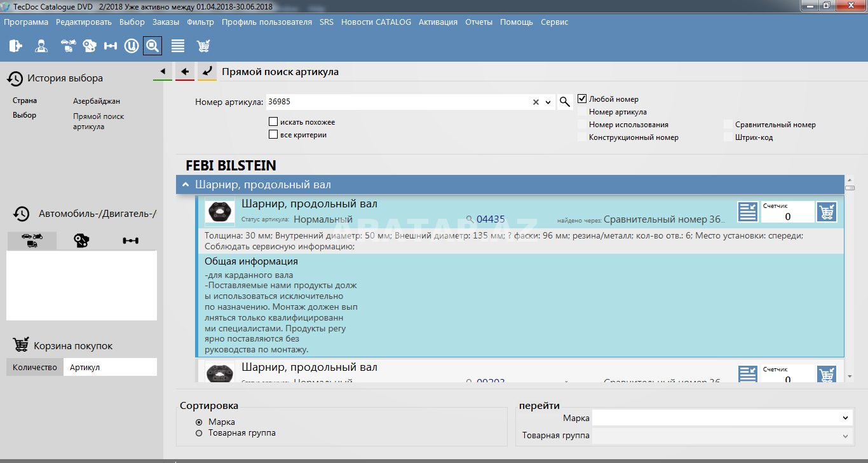Viewport: 868px width, 463px height.
Task: Open thumbnail of second Шарнир article
Action: coord(220,372)
